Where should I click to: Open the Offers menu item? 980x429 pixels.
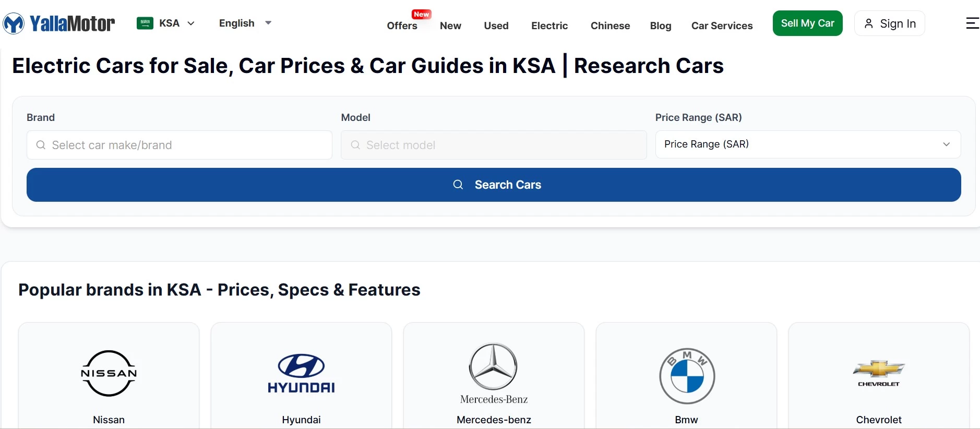coord(402,26)
